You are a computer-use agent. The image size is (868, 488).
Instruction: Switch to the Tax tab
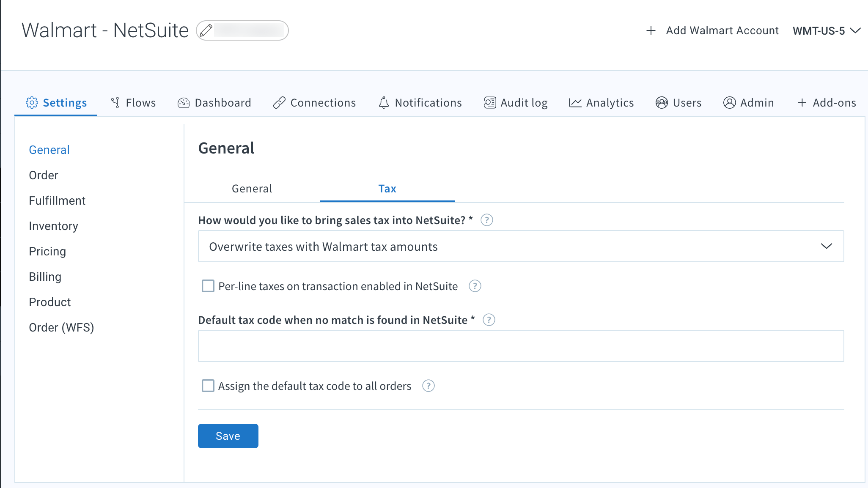coord(387,189)
